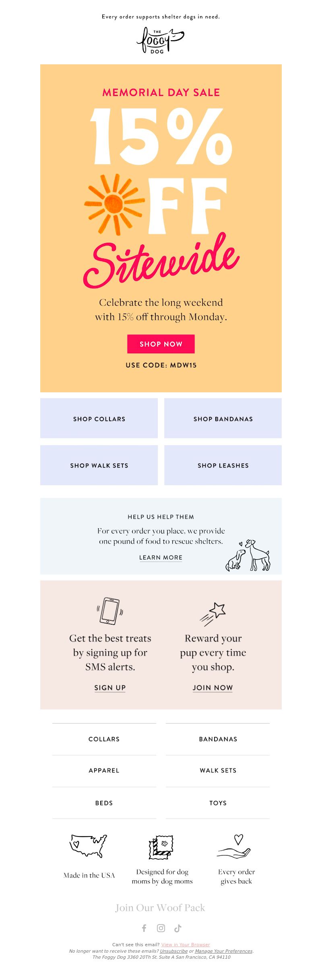This screenshot has width=322, height=980.
Task: Click the hand holding heart icon
Action: pos(234,847)
